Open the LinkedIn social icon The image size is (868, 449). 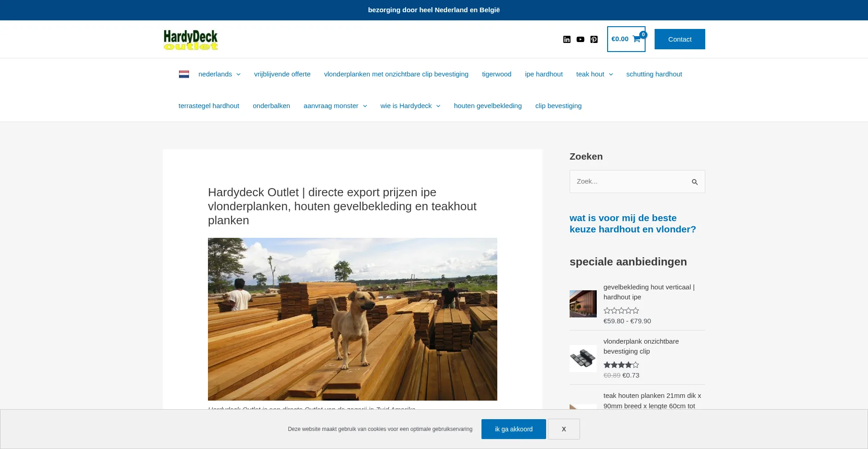click(x=566, y=39)
